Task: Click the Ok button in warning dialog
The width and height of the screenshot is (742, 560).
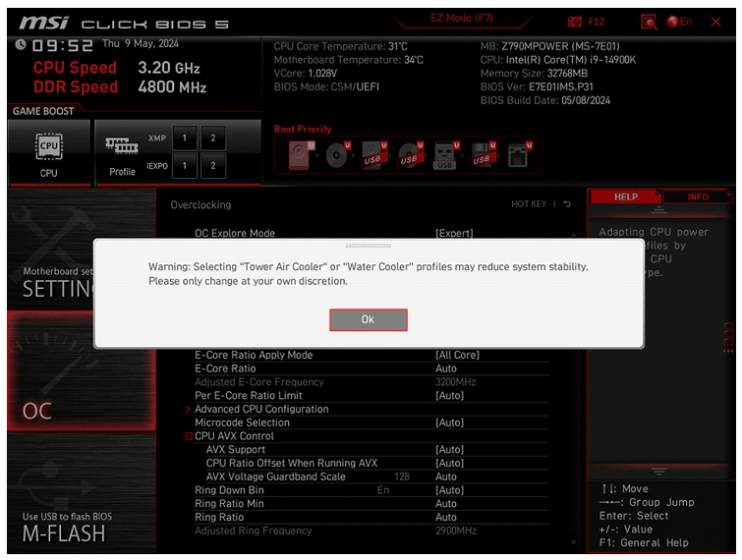Action: coord(369,319)
